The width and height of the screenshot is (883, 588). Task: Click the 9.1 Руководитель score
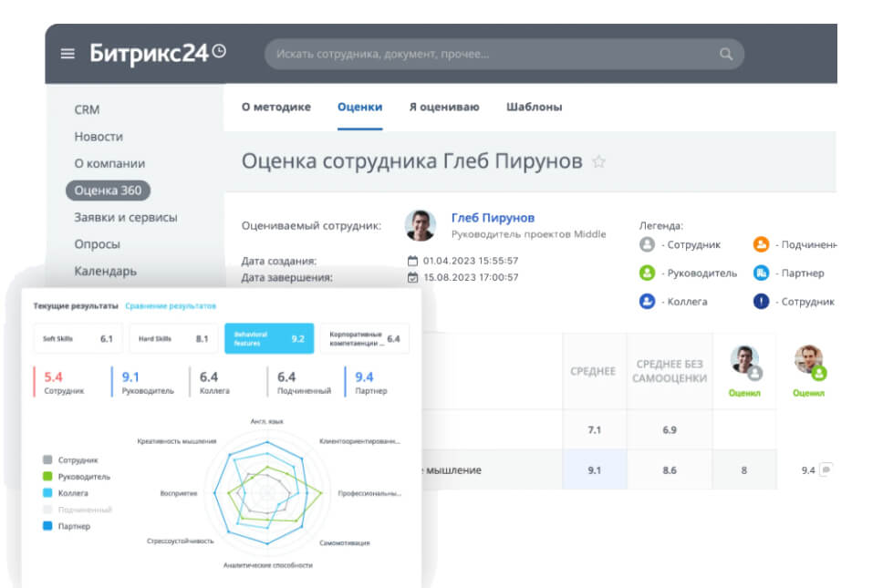tap(145, 383)
